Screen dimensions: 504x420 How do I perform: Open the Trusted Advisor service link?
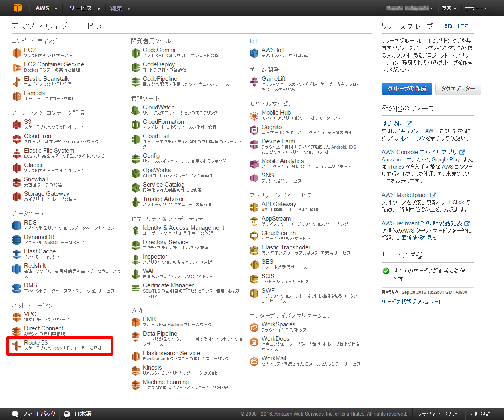click(x=163, y=199)
